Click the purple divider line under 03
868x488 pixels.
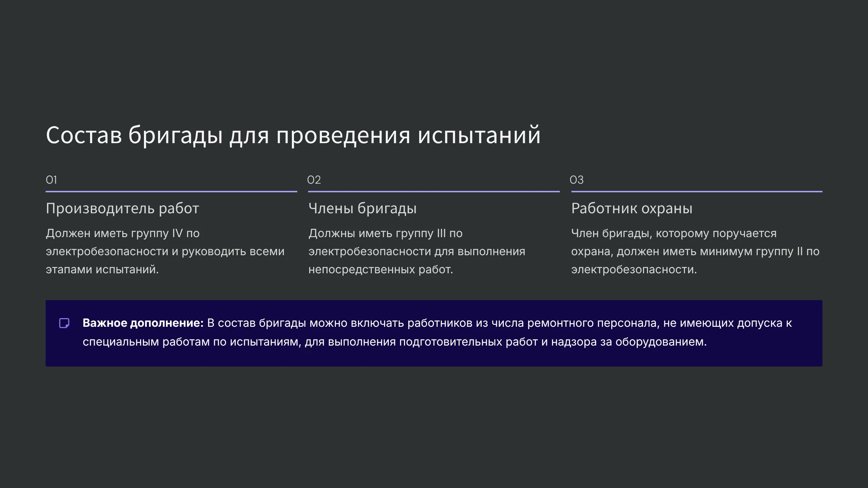click(x=697, y=191)
